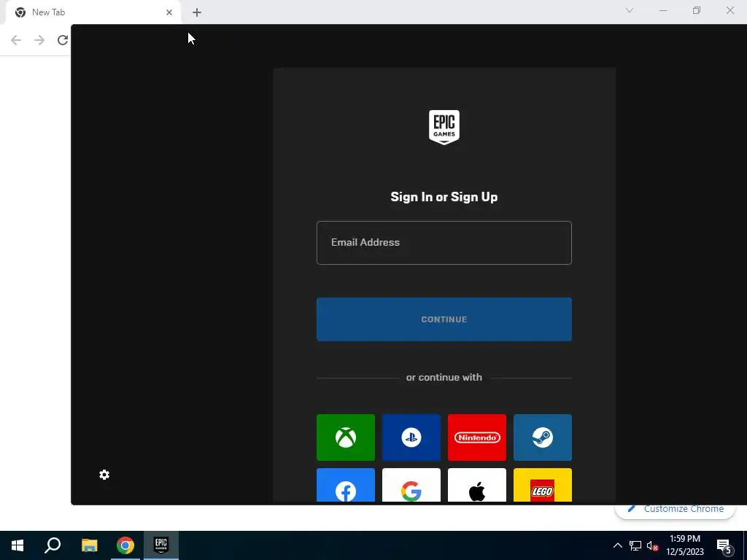Viewport: 747px width, 560px height.
Task: Focus the Email Address field
Action: 444,242
